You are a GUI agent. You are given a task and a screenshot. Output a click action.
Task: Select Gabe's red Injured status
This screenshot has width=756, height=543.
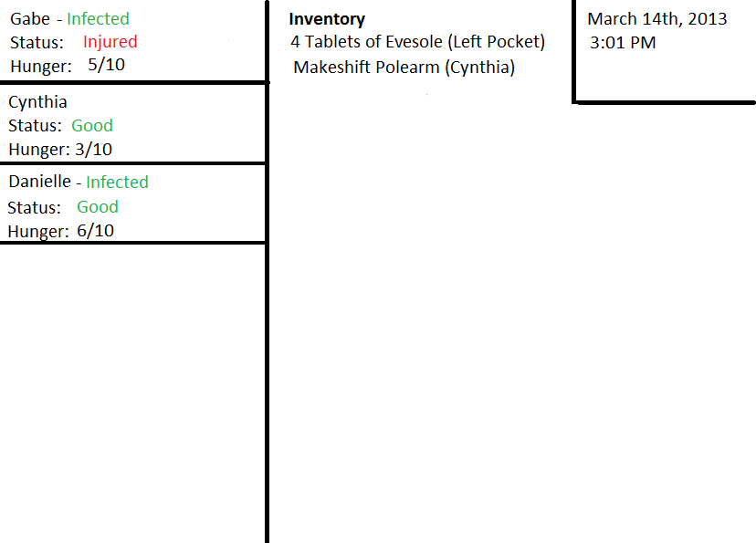(110, 42)
